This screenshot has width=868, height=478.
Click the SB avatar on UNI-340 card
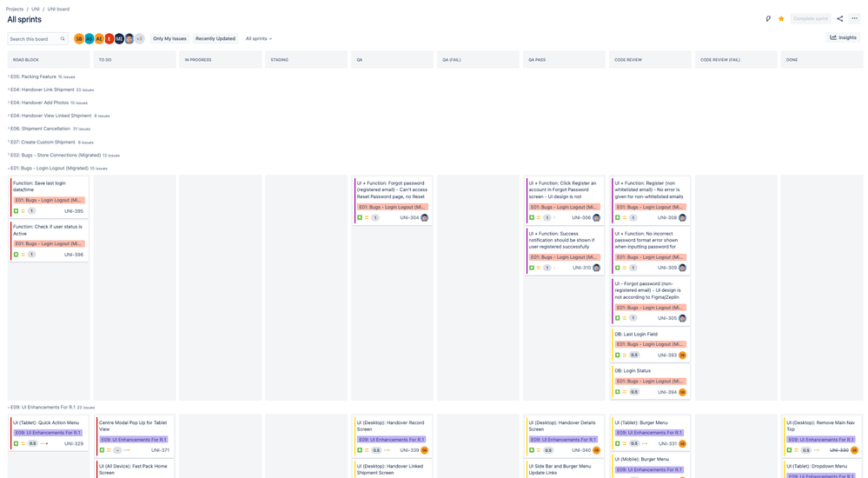tap(596, 450)
